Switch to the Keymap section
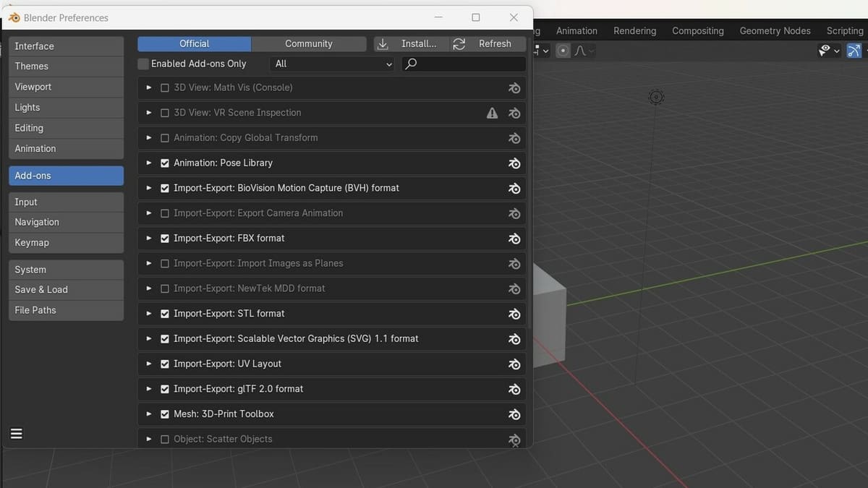Viewport: 868px width, 488px height. coord(67,243)
